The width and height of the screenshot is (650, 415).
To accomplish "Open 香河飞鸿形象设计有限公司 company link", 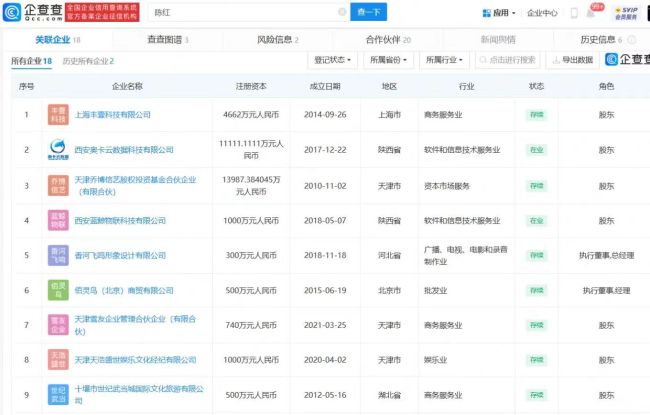I will click(120, 255).
